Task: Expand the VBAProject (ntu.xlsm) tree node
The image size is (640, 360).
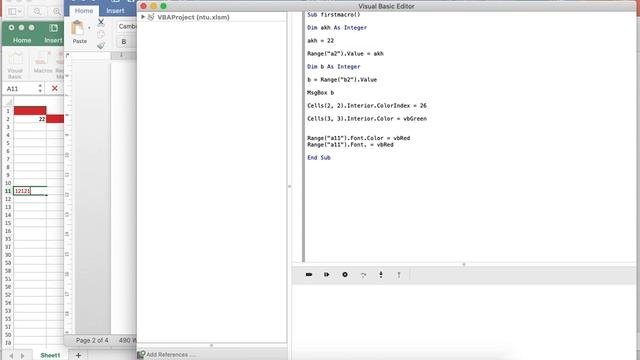Action: coord(143,17)
